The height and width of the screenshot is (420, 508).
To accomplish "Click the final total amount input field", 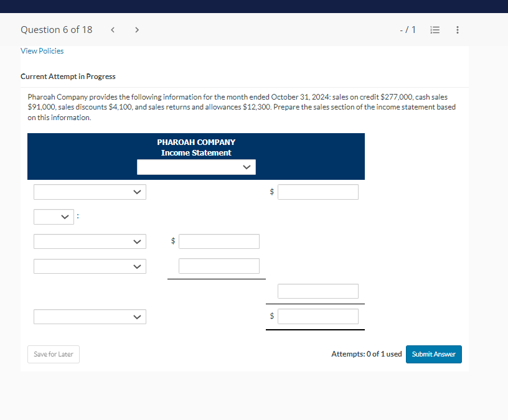I will (318, 316).
